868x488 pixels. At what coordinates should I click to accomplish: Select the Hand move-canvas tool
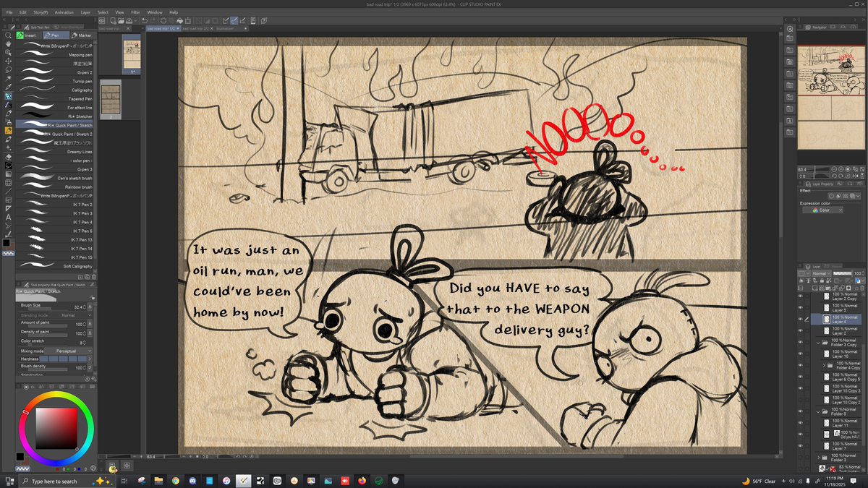pos(8,44)
